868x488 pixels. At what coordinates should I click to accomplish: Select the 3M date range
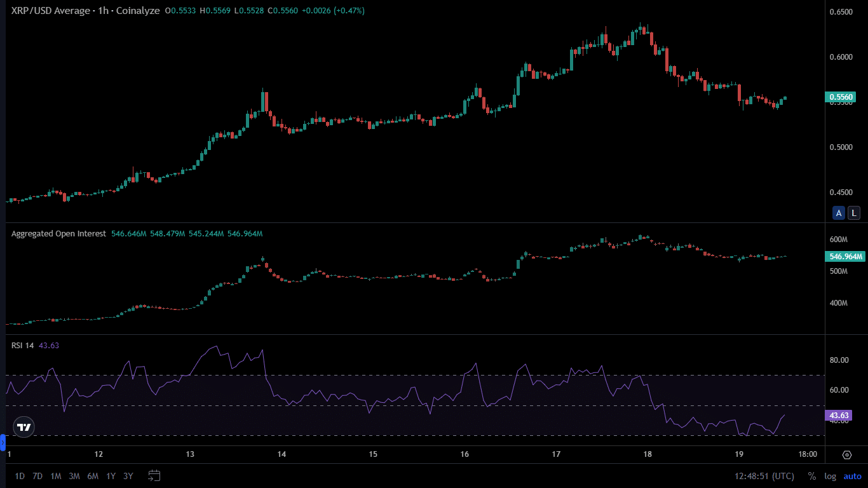tap(74, 476)
